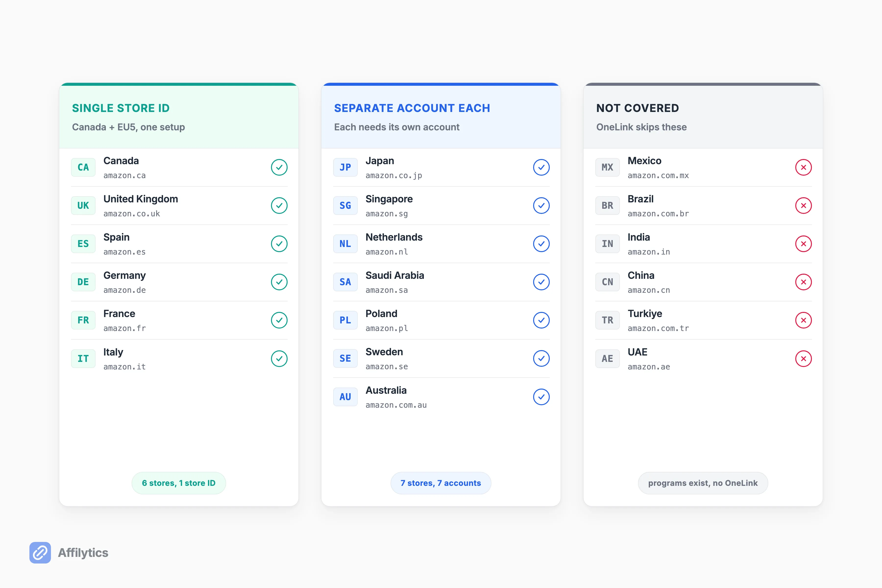The height and width of the screenshot is (588, 882).
Task: Click the red X icon for China
Action: click(x=804, y=282)
